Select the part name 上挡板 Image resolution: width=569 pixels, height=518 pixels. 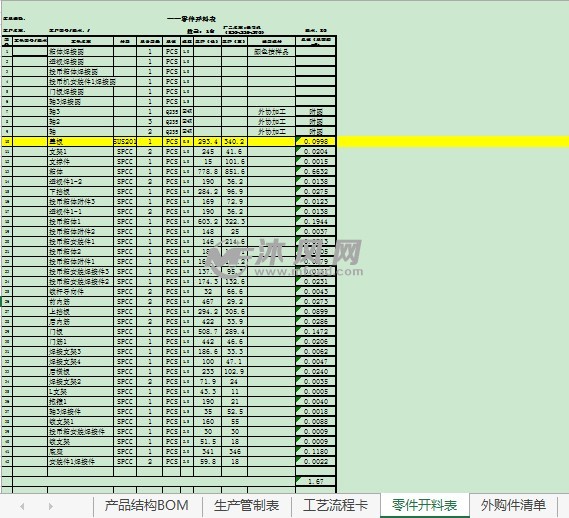pos(60,311)
